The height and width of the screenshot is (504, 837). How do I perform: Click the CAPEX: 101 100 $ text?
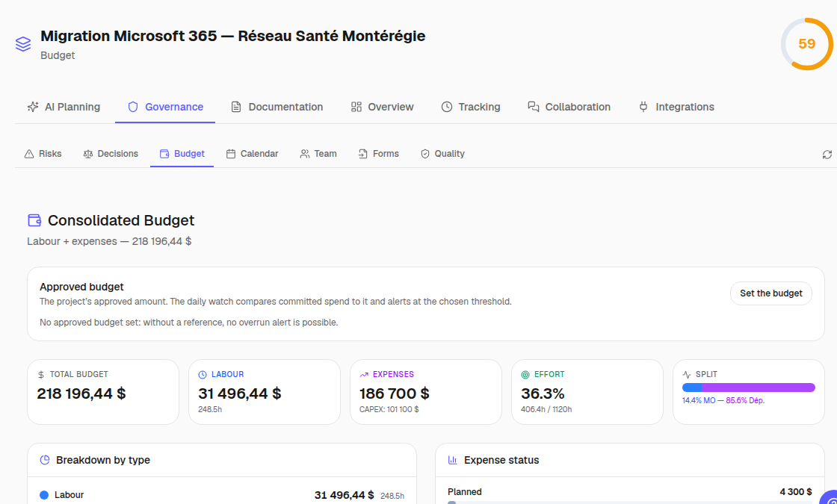389,410
